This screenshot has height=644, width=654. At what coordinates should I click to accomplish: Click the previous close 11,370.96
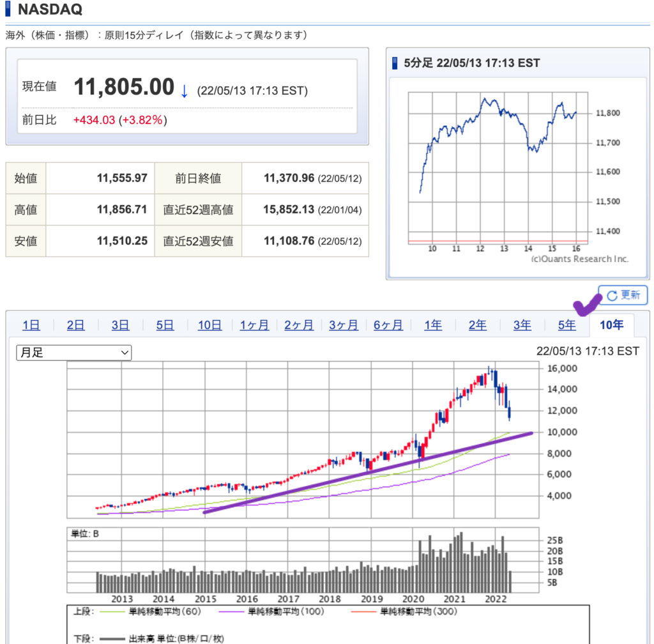click(289, 178)
